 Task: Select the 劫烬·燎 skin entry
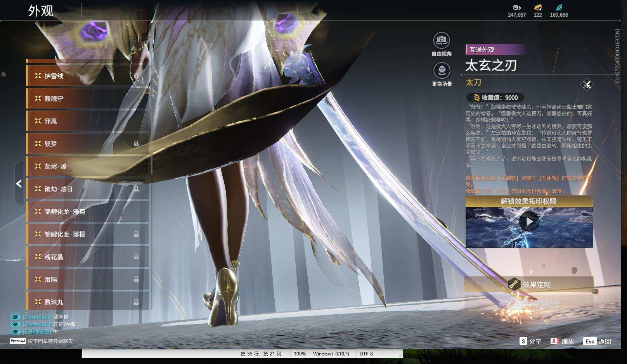(87, 166)
